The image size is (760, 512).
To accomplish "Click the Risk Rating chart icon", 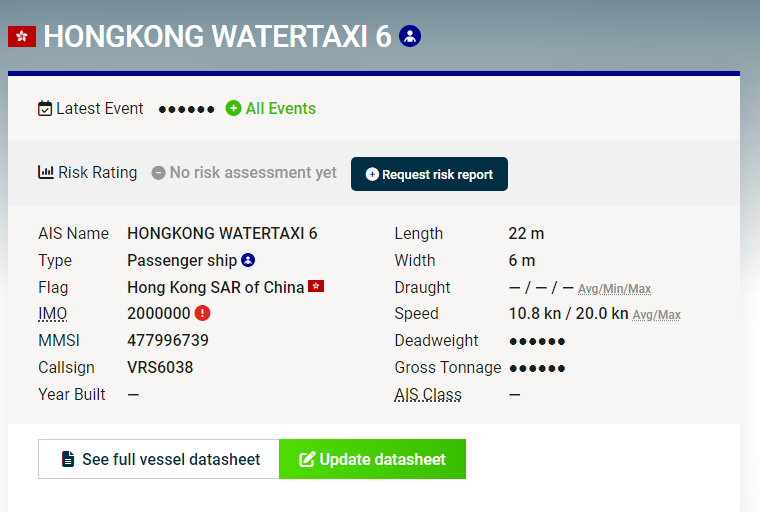I will click(x=46, y=172).
